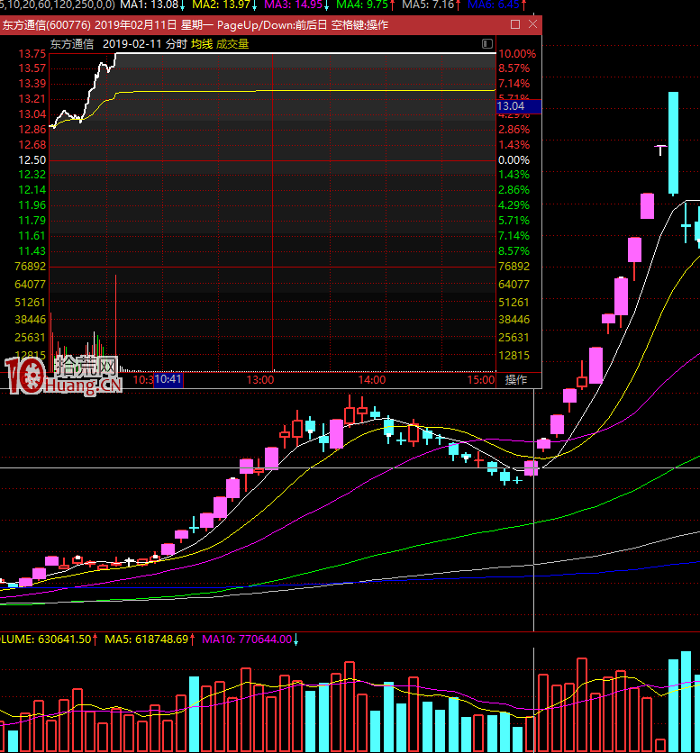700x753 pixels.
Task: Click the 11.43 price axis label
Action: (32, 251)
